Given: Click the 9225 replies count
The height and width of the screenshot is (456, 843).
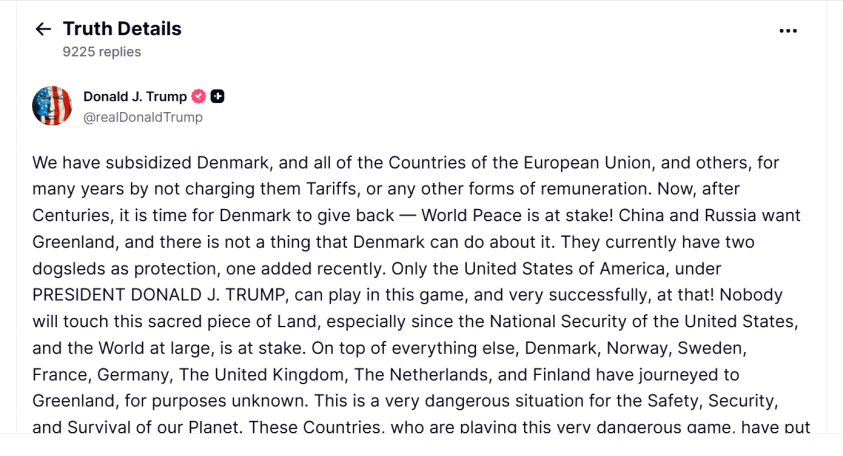Looking at the screenshot, I should click(x=102, y=52).
